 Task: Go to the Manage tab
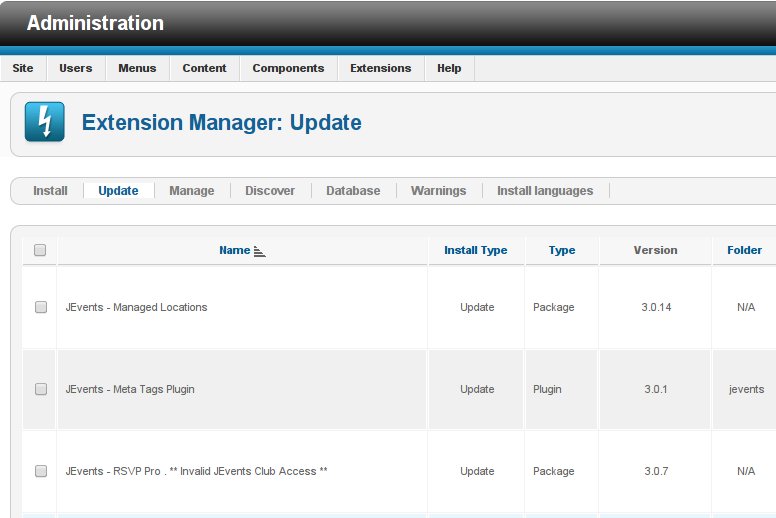coord(192,190)
